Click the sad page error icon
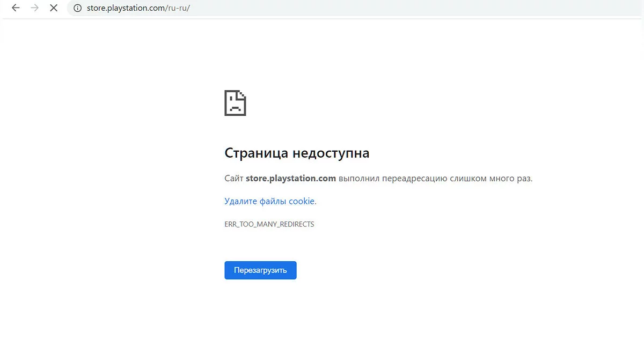 (x=235, y=103)
